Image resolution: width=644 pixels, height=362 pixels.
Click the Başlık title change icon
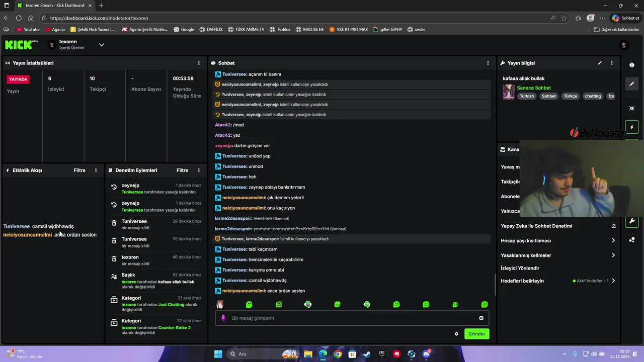click(114, 277)
